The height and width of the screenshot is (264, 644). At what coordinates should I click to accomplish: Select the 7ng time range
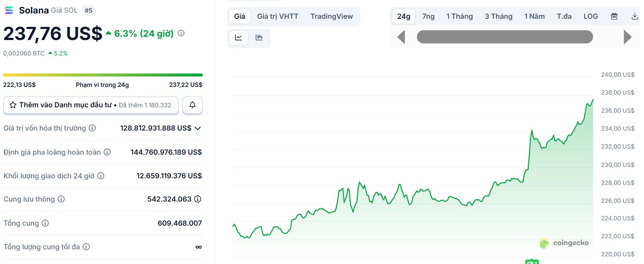pyautogui.click(x=428, y=16)
